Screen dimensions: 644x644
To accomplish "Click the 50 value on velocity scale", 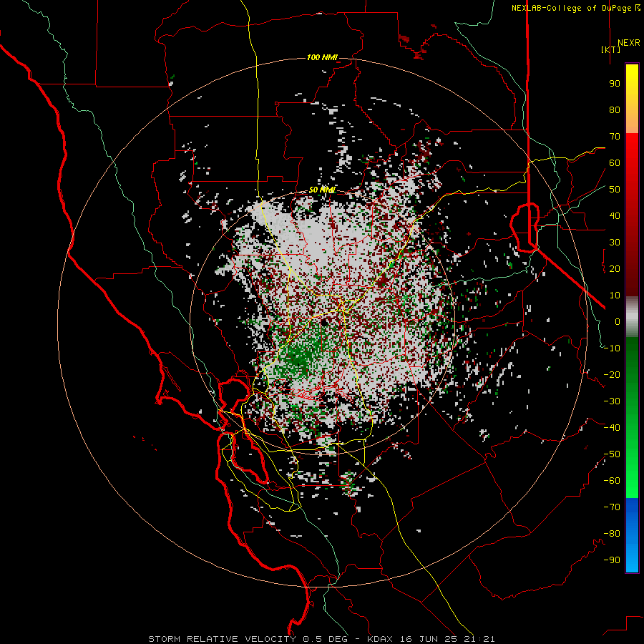I will coord(615,190).
